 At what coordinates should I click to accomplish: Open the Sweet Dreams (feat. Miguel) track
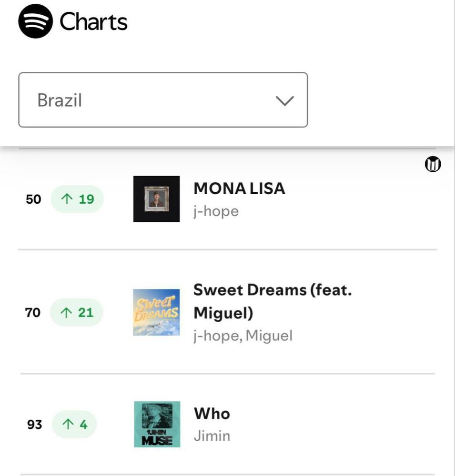272,301
